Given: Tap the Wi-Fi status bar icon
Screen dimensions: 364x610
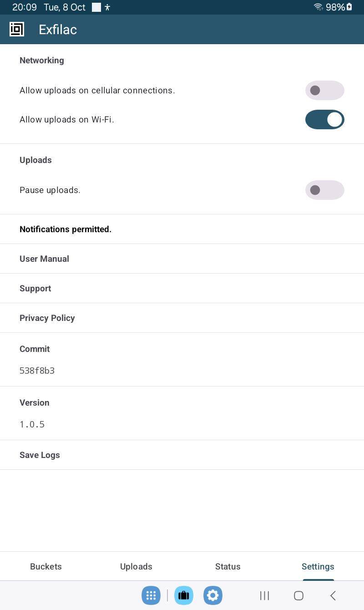Looking at the screenshot, I should click(x=318, y=7).
